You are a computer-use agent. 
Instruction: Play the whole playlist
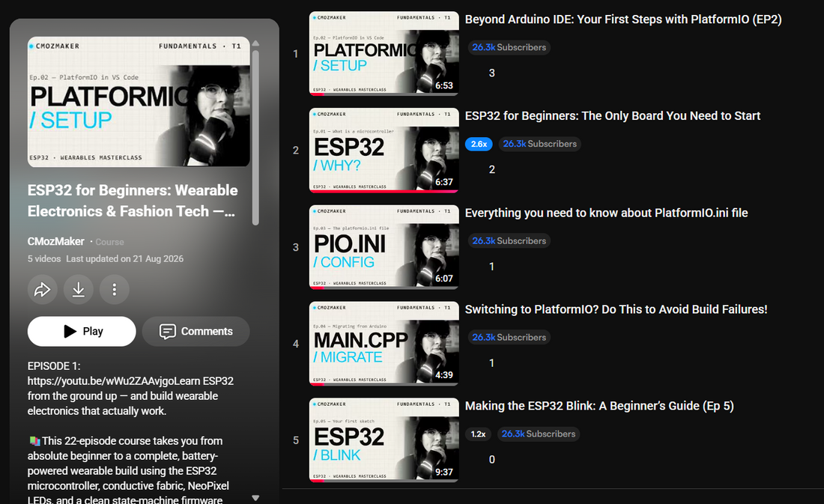pyautogui.click(x=82, y=331)
